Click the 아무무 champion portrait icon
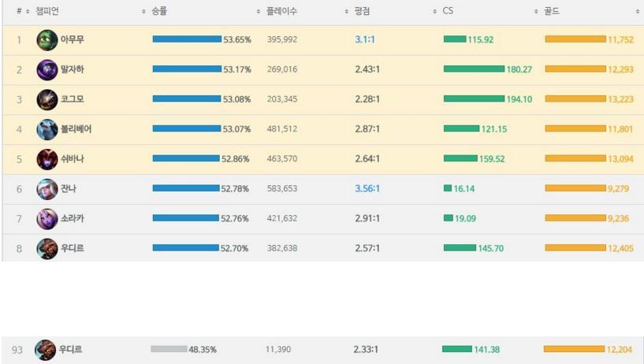Screen dimensions: 644x364 pos(47,40)
